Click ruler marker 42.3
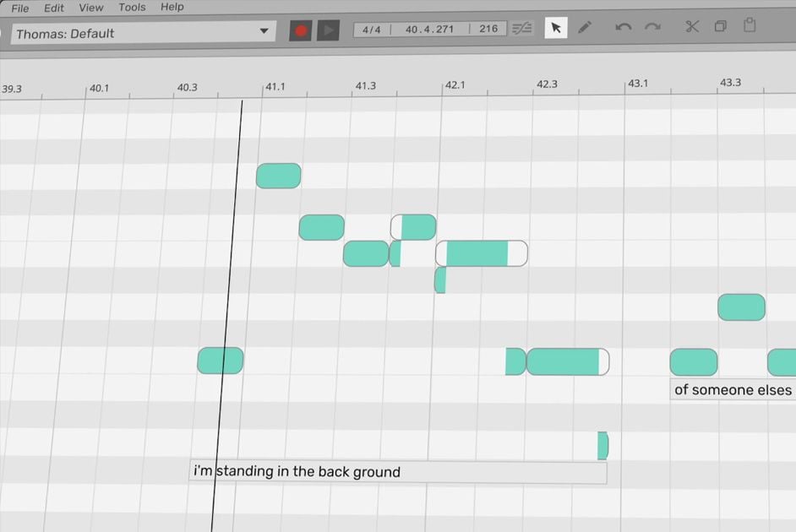796x532 pixels. click(547, 84)
